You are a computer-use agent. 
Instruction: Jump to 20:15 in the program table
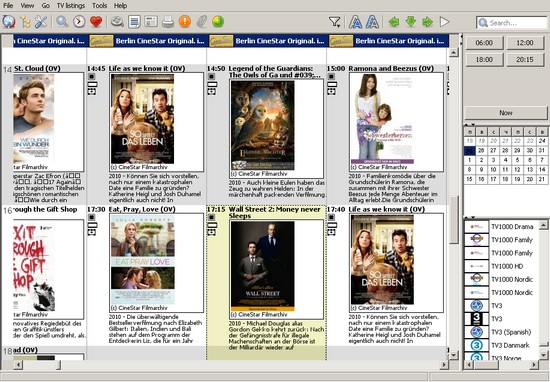(525, 60)
